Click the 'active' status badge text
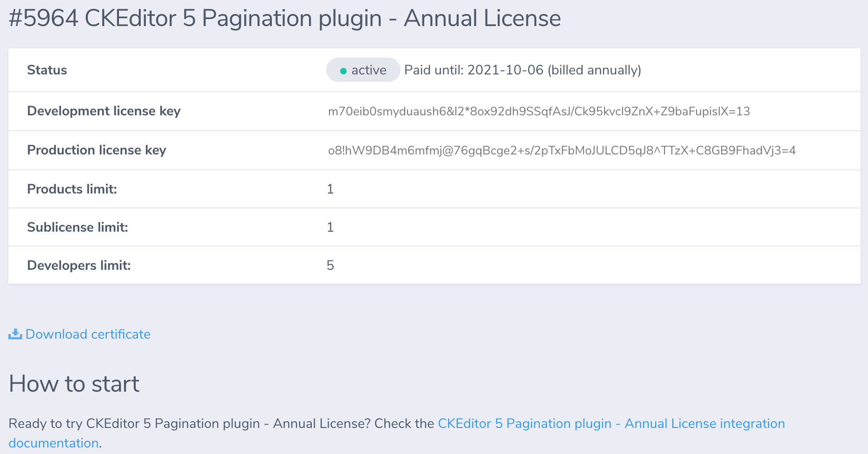 [x=368, y=70]
